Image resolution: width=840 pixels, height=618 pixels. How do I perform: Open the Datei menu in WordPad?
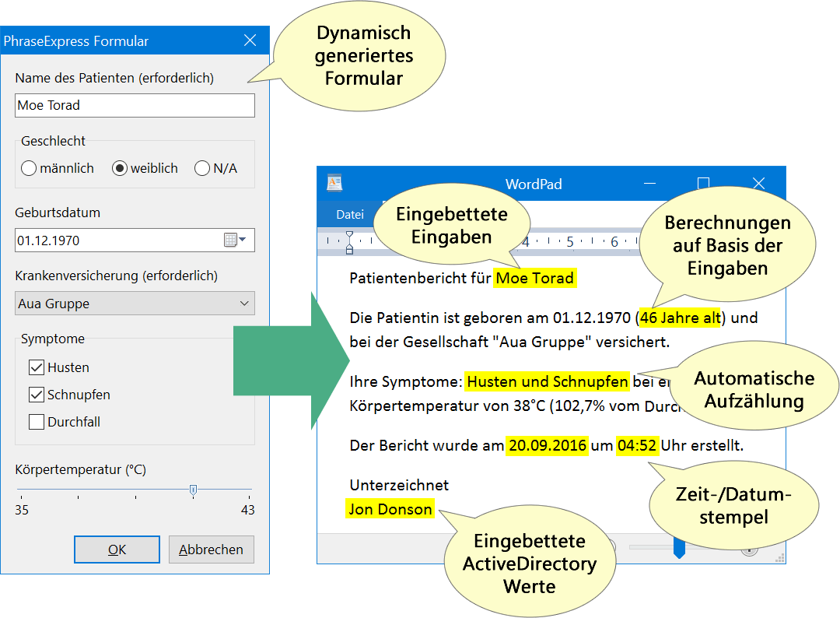click(350, 214)
